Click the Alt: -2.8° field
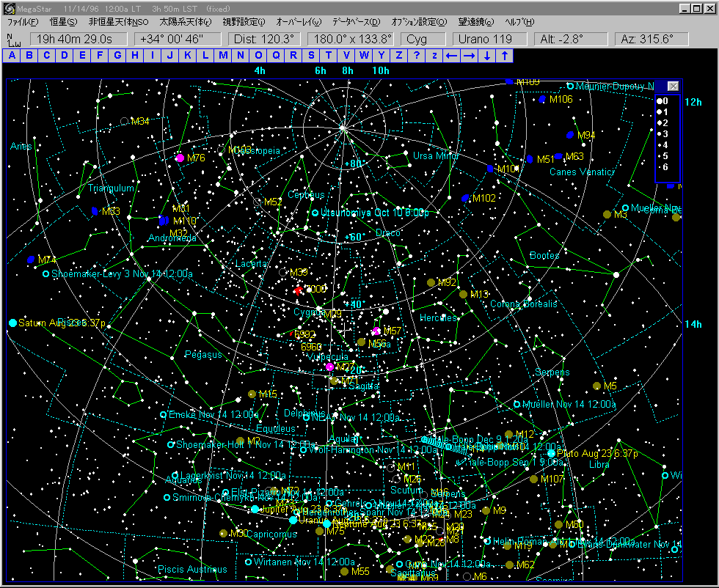Image resolution: width=719 pixels, height=588 pixels. point(571,40)
